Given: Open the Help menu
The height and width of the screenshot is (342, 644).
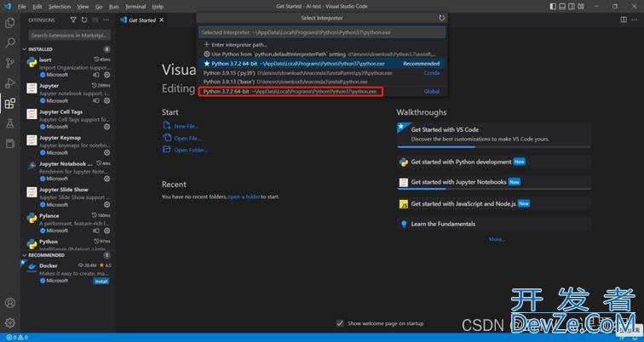Looking at the screenshot, I should click(x=158, y=7).
